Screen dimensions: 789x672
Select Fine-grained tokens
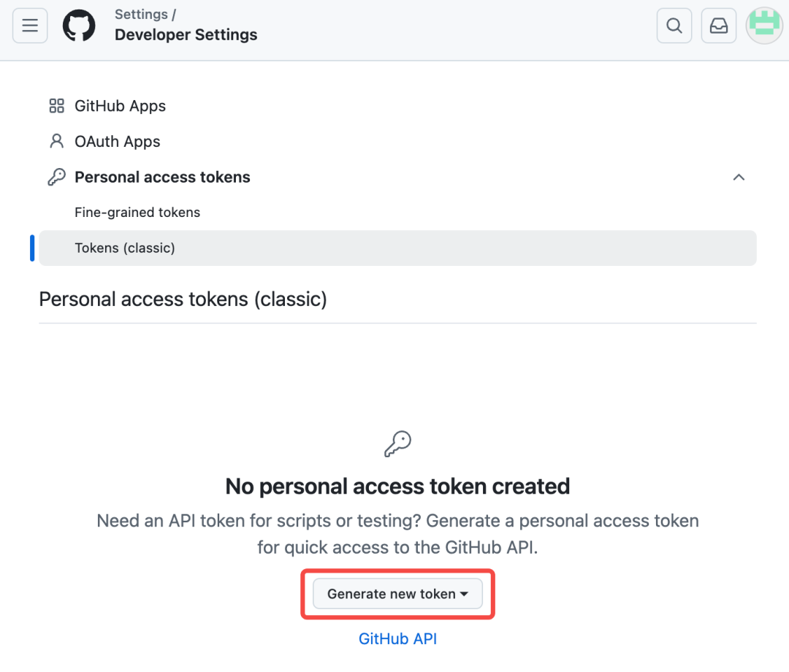click(x=137, y=213)
